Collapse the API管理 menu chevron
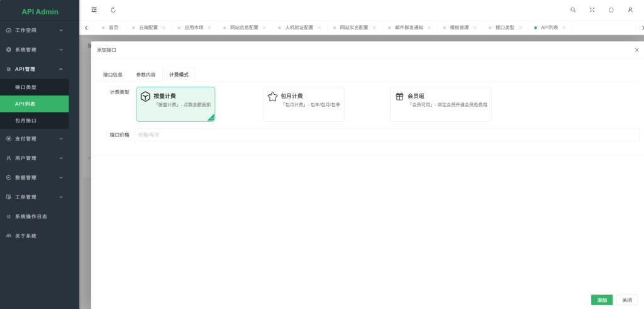This screenshot has height=309, width=644. click(x=61, y=69)
